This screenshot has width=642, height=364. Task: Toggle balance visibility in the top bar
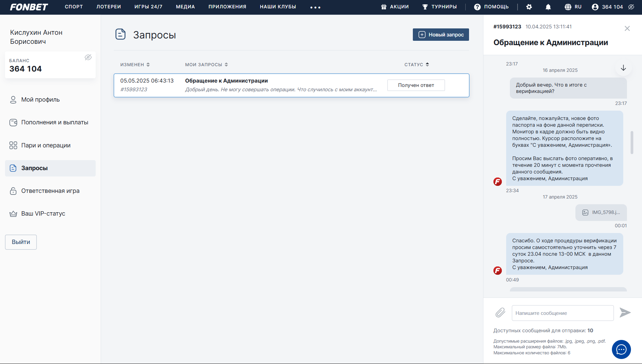(631, 7)
